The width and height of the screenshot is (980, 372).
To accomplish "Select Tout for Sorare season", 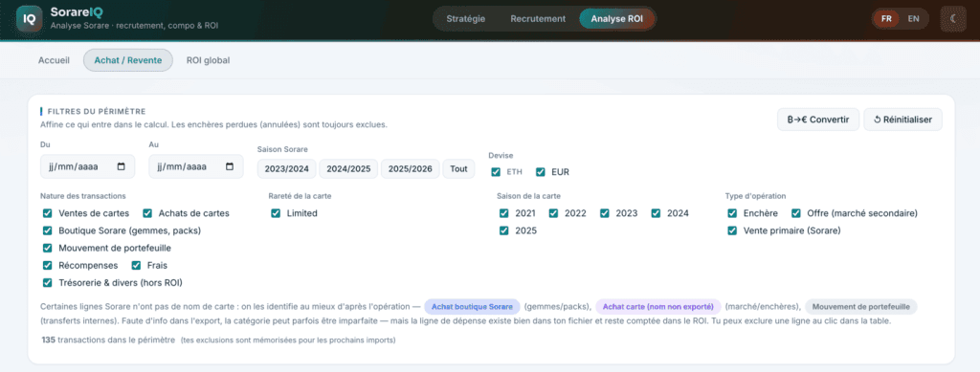I will (x=458, y=168).
